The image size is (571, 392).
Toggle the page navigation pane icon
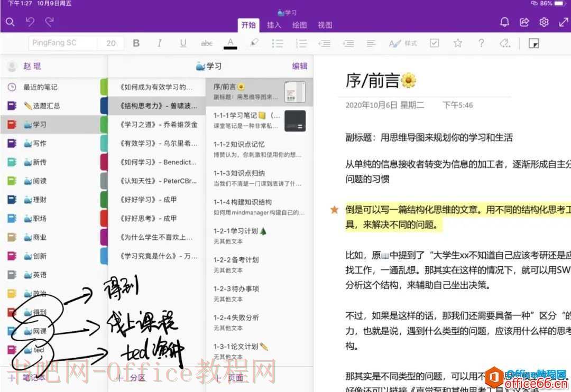(x=533, y=43)
